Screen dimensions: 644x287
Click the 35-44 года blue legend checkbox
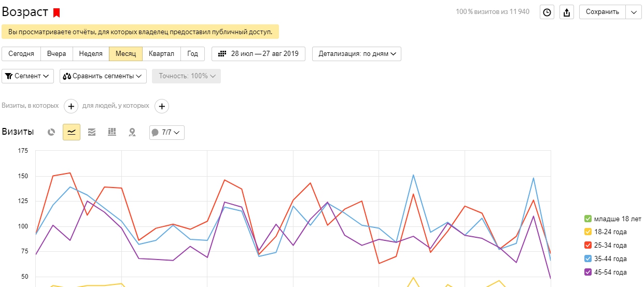click(587, 259)
